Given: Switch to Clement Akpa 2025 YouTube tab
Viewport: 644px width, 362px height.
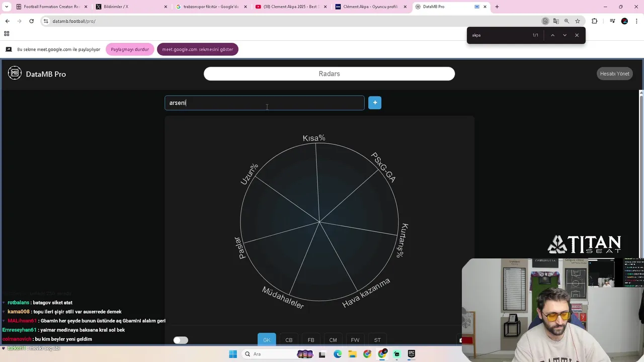Looking at the screenshot, I should 292,7.
